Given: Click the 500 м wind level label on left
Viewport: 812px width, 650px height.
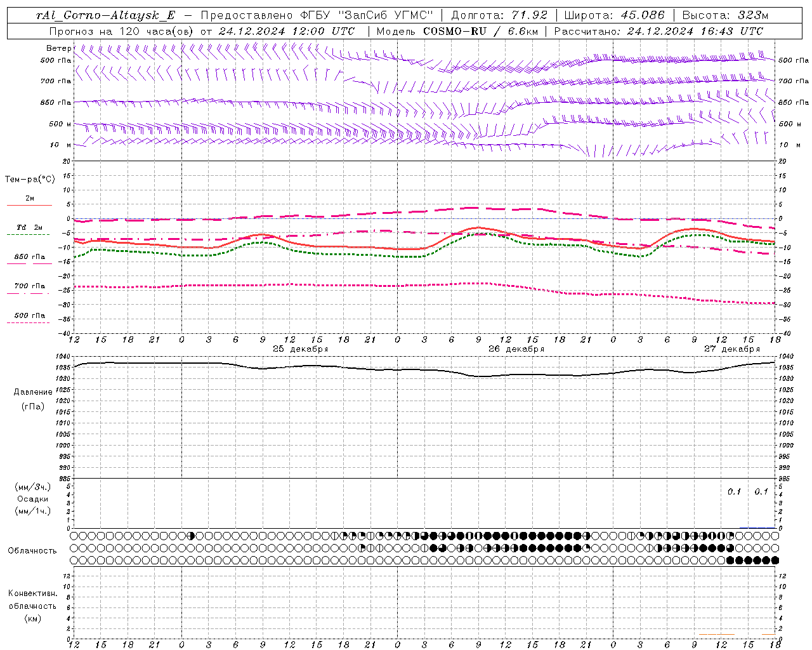Looking at the screenshot, I should (x=60, y=124).
